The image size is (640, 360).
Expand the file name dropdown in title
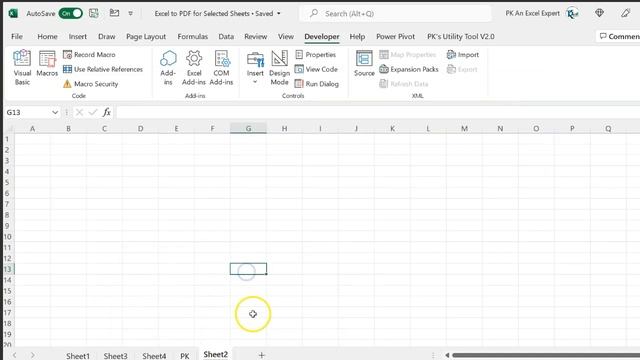pyautogui.click(x=279, y=13)
